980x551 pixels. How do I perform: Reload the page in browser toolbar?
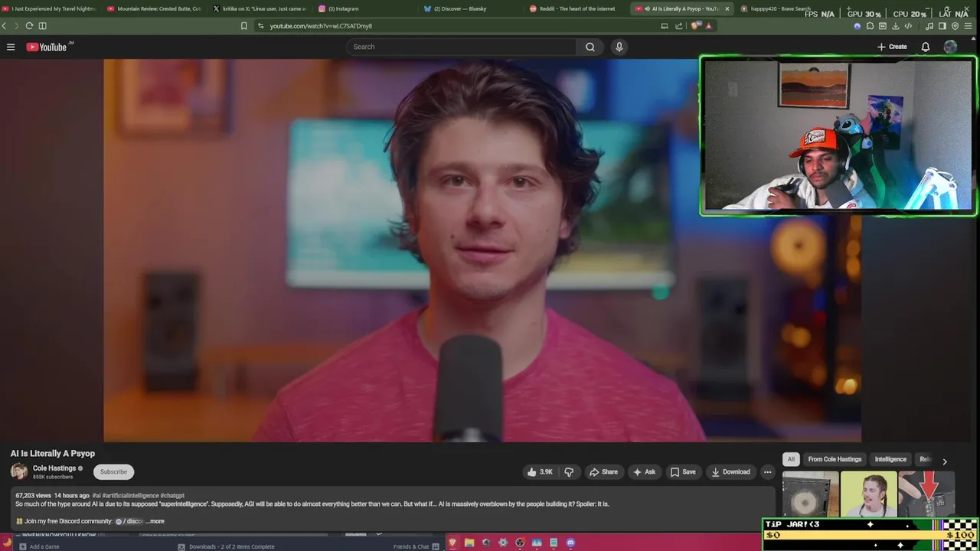[x=29, y=25]
